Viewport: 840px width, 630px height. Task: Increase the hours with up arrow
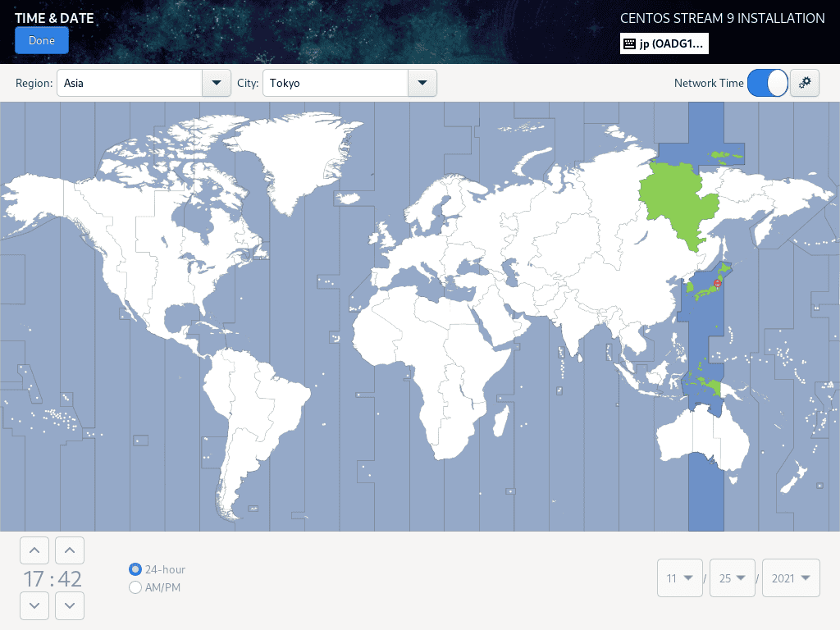pos(34,550)
